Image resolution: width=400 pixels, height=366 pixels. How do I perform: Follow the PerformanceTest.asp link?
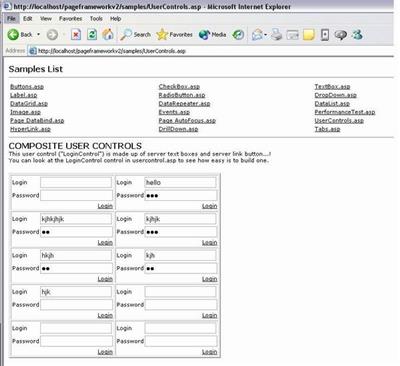345,112
